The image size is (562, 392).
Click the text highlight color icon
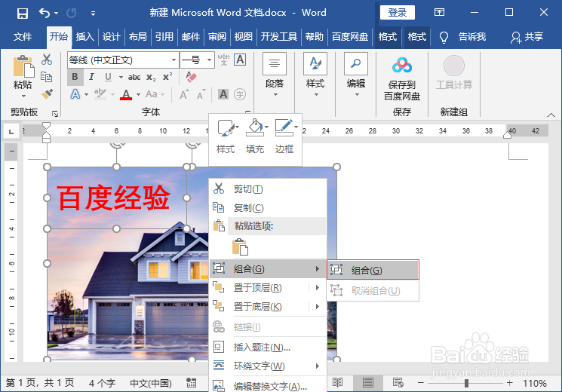[x=100, y=94]
